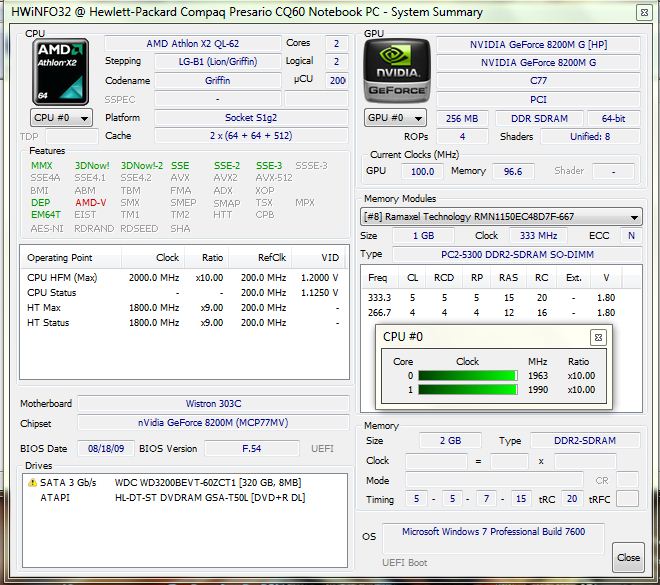Click the Operating Point column header
The image size is (660, 585).
71,258
